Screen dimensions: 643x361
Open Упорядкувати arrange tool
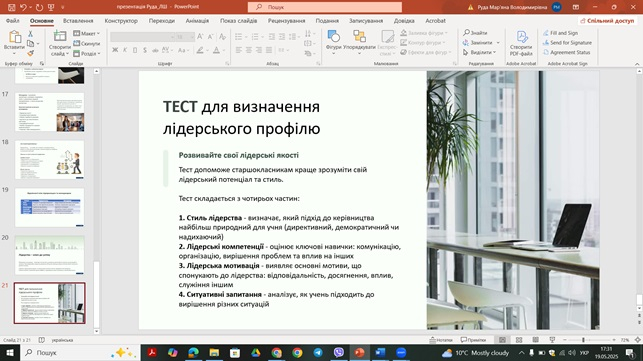359,43
